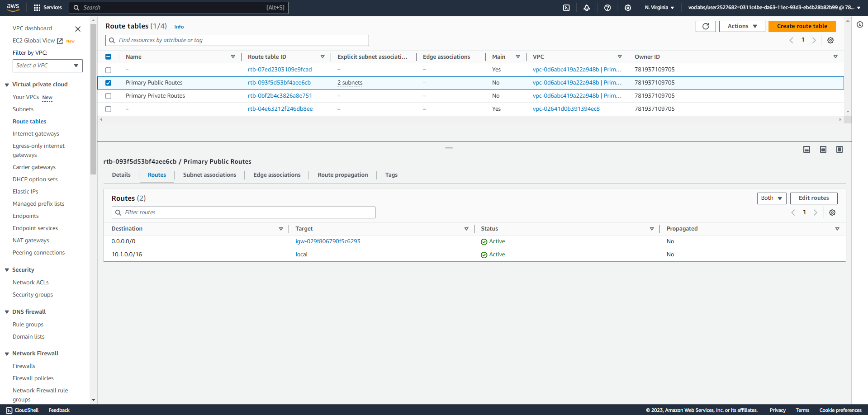Open route tables preferences gear
This screenshot has width=868, height=415.
pyautogui.click(x=830, y=40)
